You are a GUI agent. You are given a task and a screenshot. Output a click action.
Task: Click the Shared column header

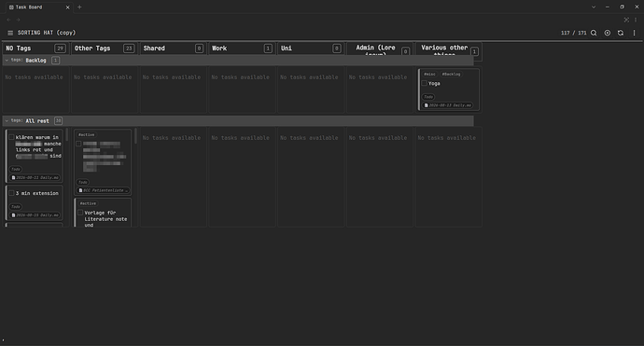tap(173, 48)
